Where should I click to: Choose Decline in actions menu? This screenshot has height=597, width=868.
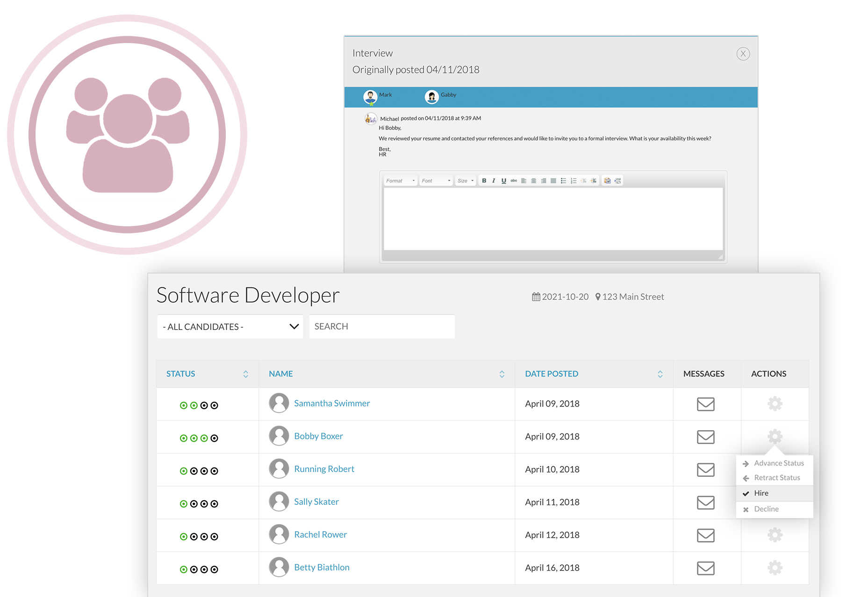[774, 509]
